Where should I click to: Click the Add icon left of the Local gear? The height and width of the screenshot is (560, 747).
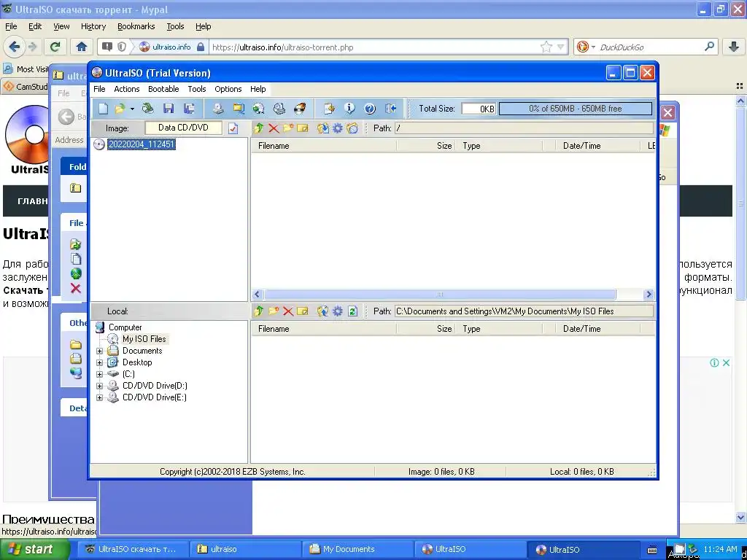[323, 311]
